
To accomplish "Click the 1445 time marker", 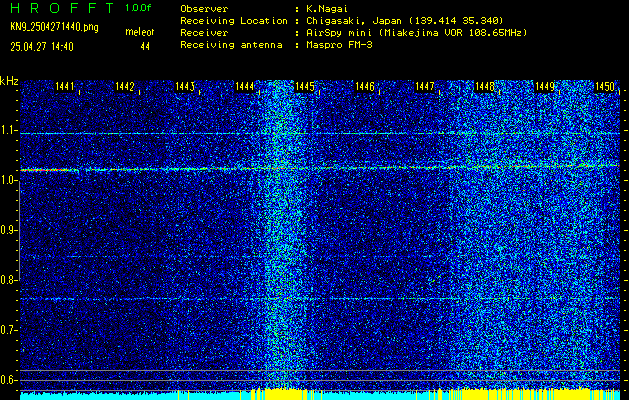I will (x=304, y=86).
